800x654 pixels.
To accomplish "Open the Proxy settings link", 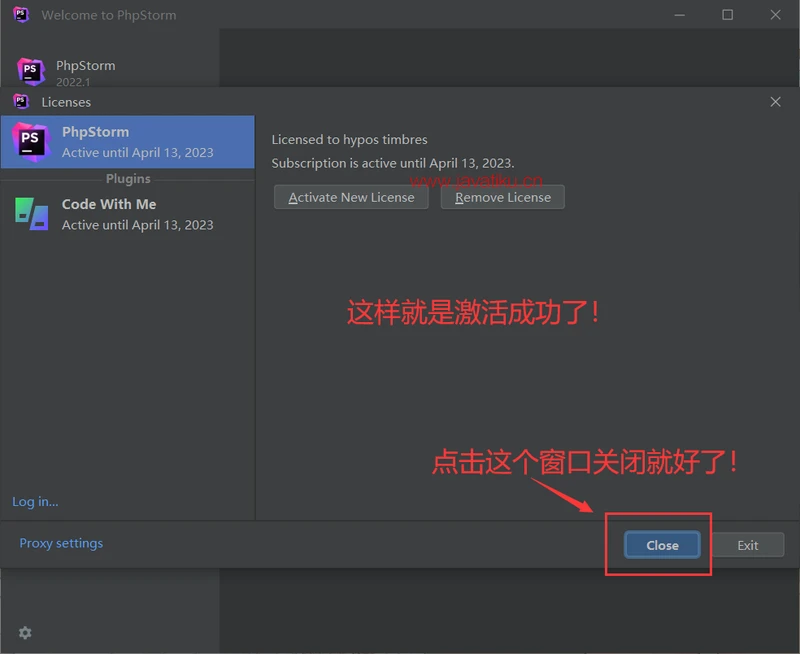I will tap(61, 543).
